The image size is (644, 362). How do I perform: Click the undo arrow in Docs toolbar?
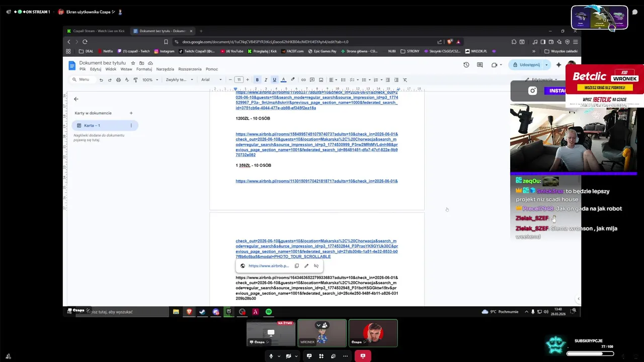coord(101,80)
